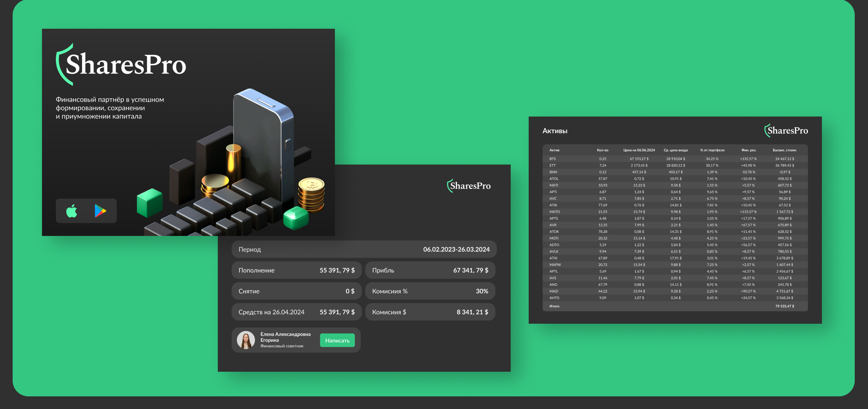Select the MATO asset row
The image size is (868, 409).
675,212
